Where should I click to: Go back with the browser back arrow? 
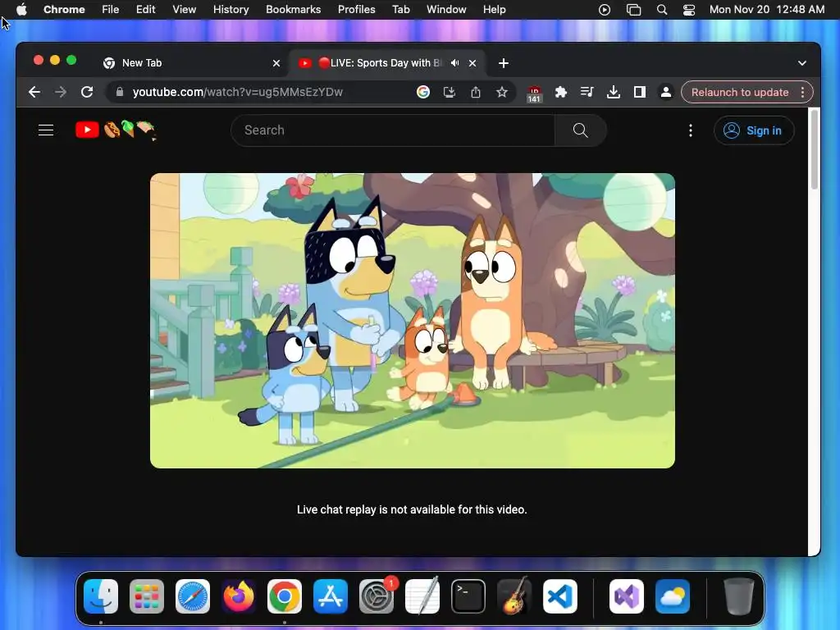click(x=34, y=92)
